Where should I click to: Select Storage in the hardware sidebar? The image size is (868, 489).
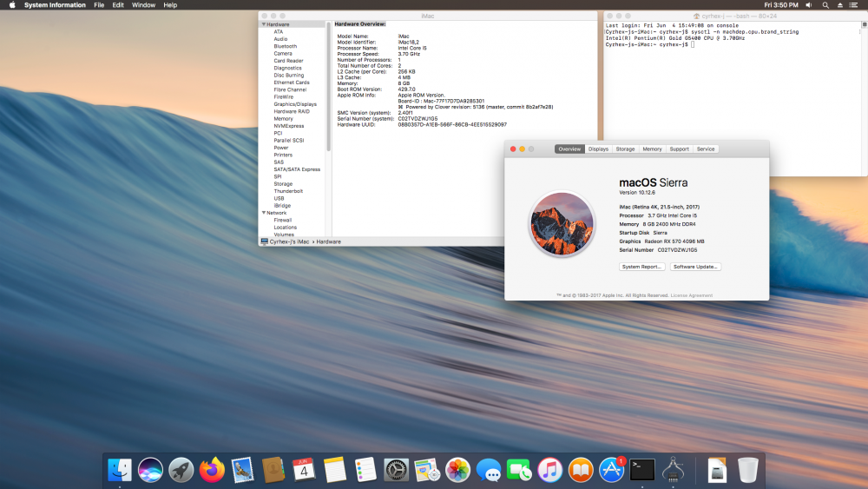283,184
